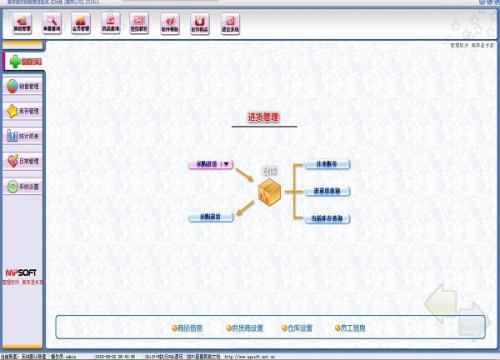Open the 供货商设置 link
This screenshot has width=500, height=360.
click(x=245, y=328)
